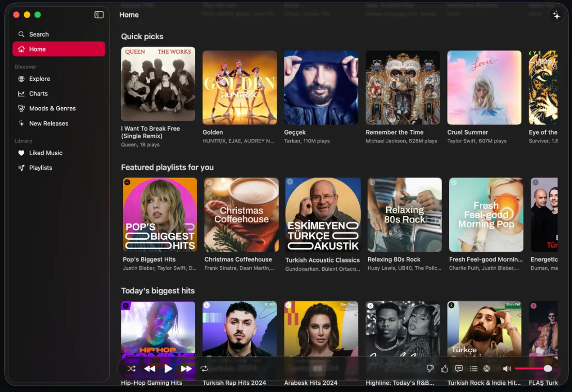Open Hip-Hop Gaming Hits playlist cover
This screenshot has width=572, height=392.
[158, 329]
